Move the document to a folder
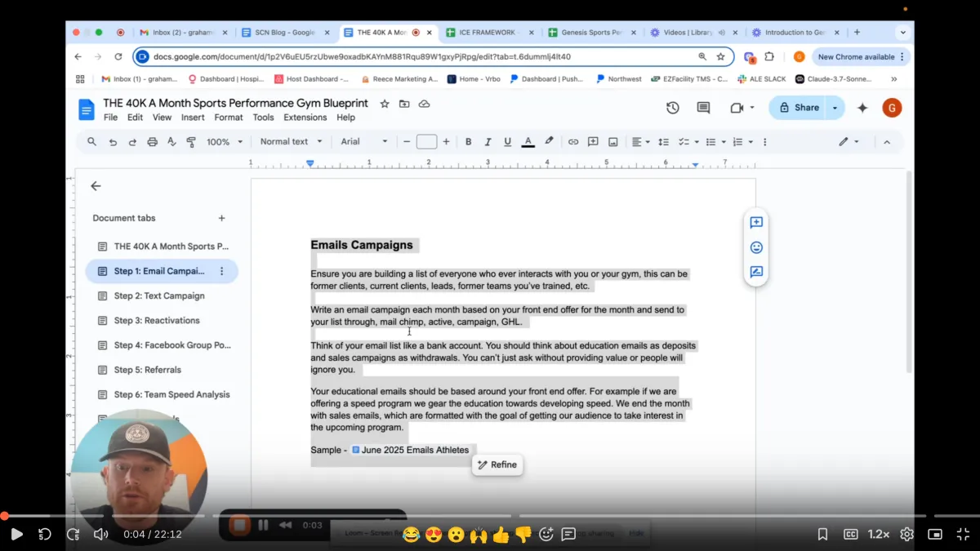Viewport: 980px width, 551px height. pos(404,104)
